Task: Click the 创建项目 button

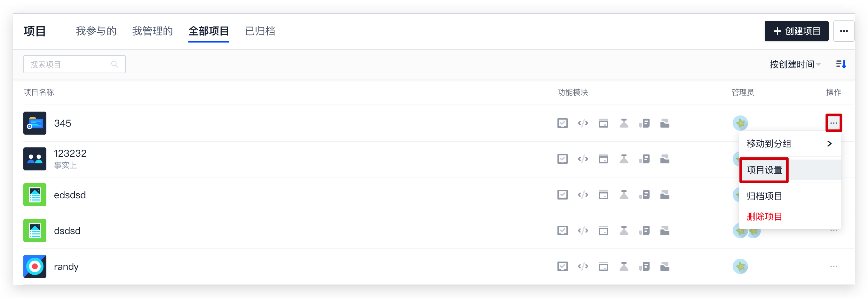Action: pyautogui.click(x=796, y=31)
